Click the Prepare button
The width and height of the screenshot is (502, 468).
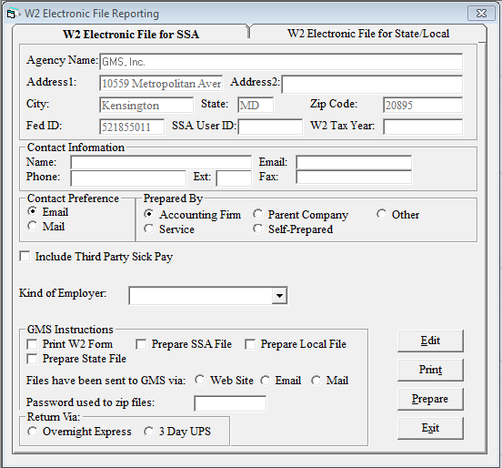click(430, 399)
